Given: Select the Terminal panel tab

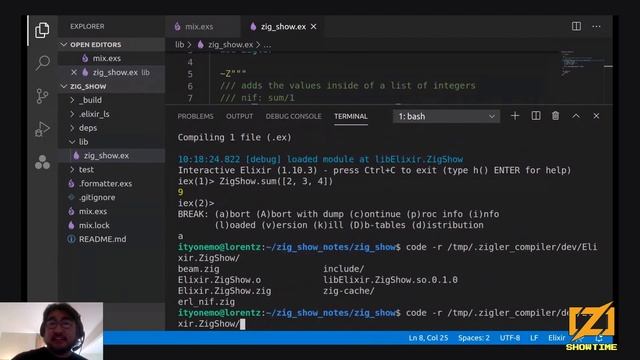Looking at the screenshot, I should click(351, 116).
